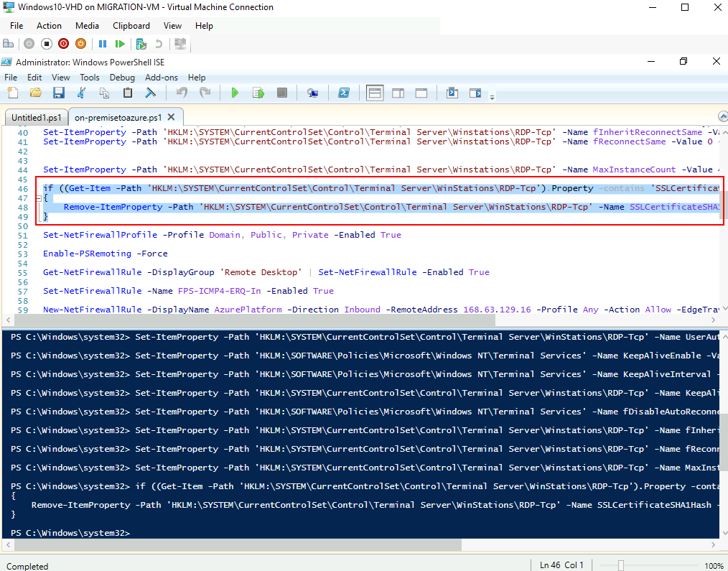Show command add-on pane icon
Viewport: 728px width, 571px height.
click(x=475, y=93)
